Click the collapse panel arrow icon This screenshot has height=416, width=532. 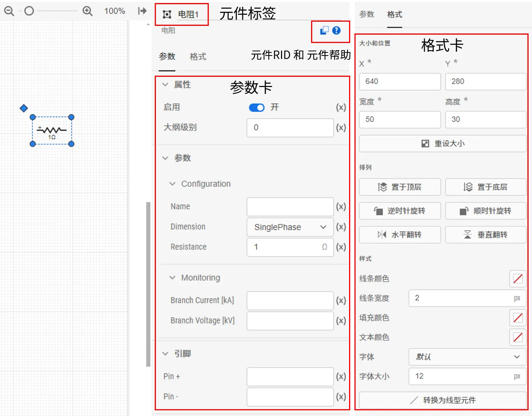(142, 11)
